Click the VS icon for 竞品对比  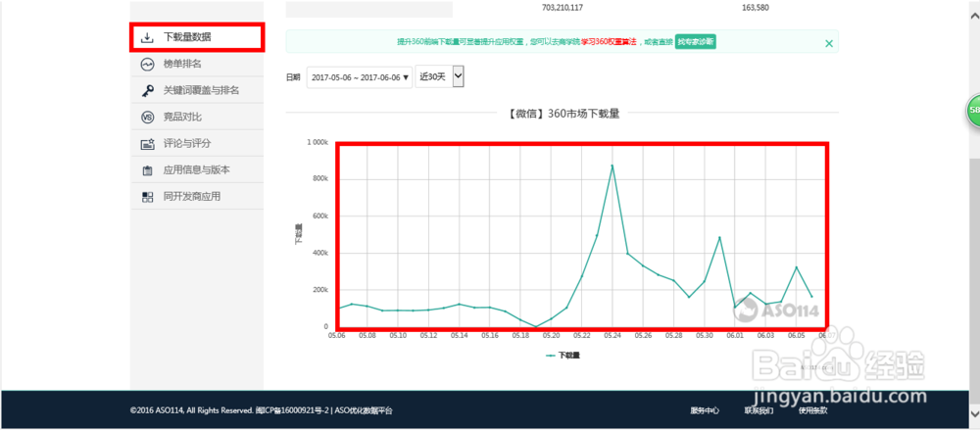[x=147, y=117]
